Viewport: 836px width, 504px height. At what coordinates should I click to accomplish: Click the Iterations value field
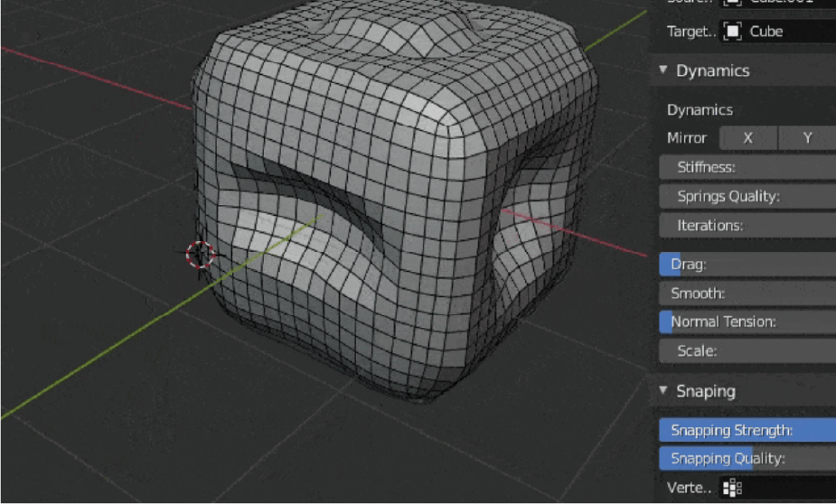[747, 225]
